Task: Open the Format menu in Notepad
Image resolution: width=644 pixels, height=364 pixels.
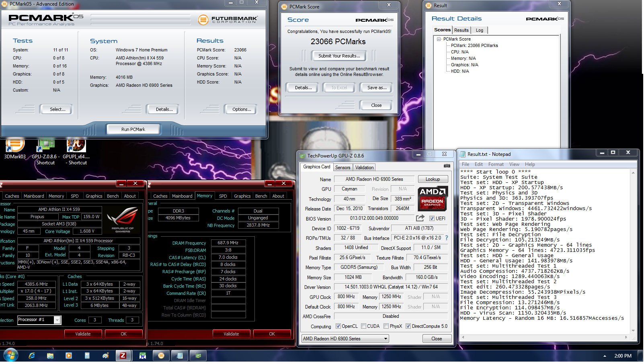Action: (x=496, y=164)
